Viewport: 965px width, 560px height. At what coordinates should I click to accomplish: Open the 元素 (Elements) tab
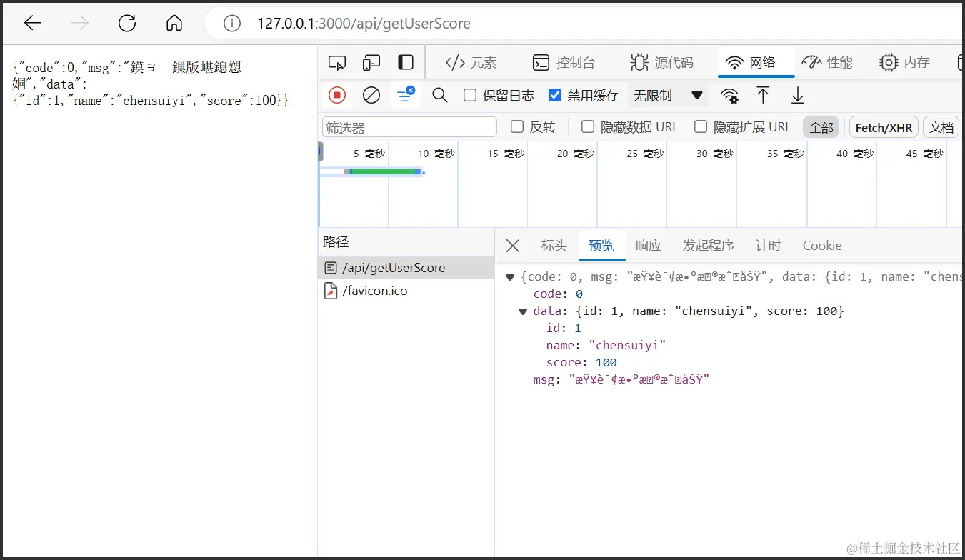tap(471, 63)
